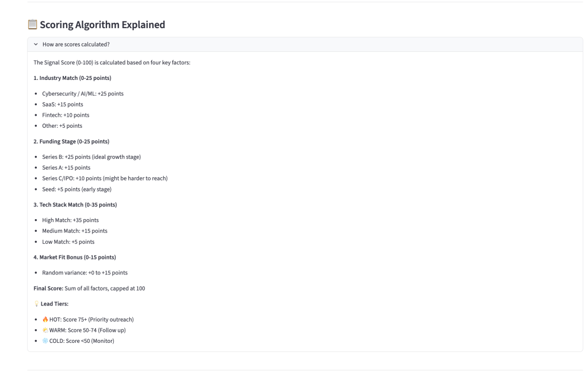
Task: Click the 'Market Fit Bonus (0-15 points)' heading
Action: (75, 257)
